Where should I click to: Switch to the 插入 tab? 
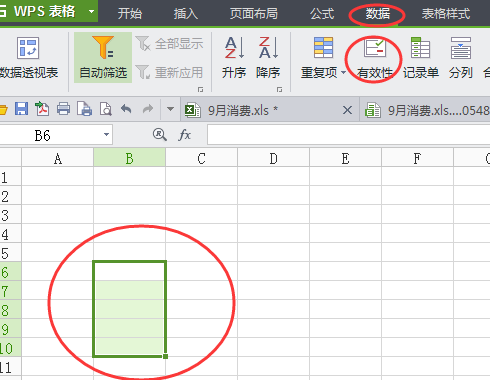(x=186, y=14)
